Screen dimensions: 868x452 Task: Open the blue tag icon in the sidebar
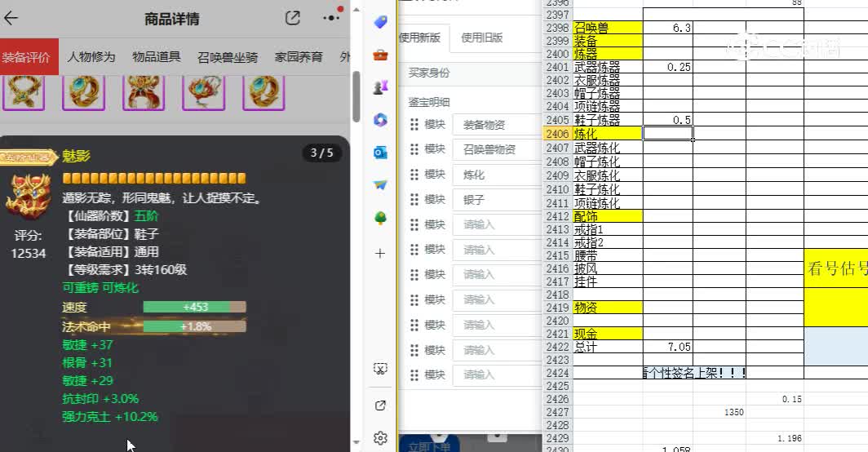380,21
